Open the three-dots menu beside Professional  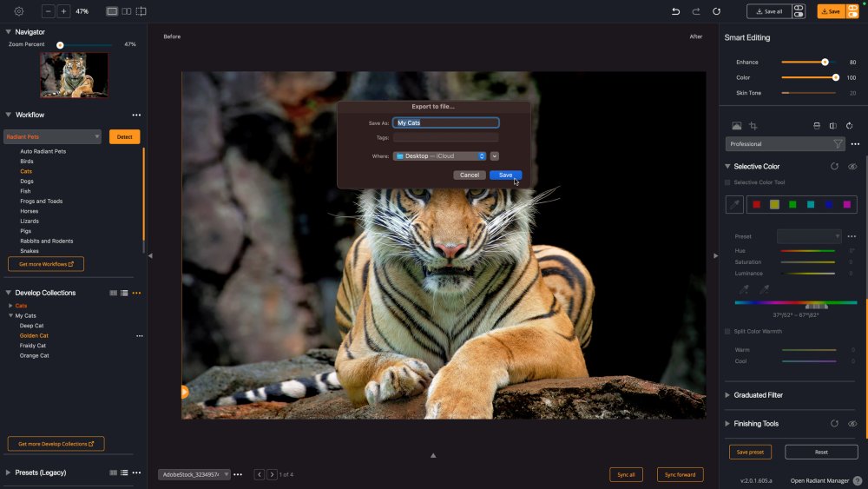point(855,144)
